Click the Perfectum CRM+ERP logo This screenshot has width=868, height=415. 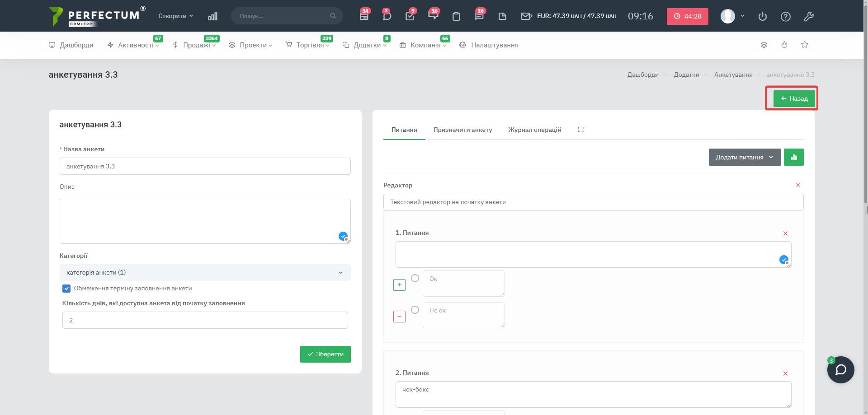pyautogui.click(x=97, y=16)
